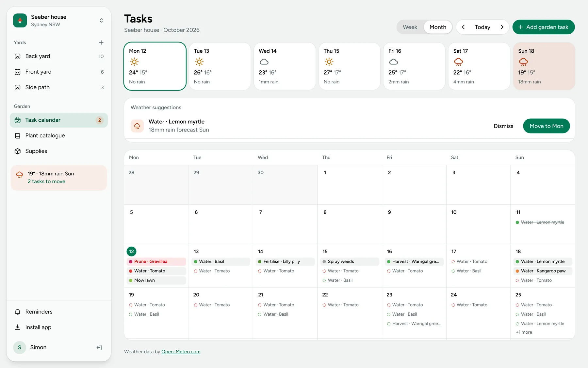Click the log out icon next to Simon
Viewport: 588px width, 368px height.
click(x=99, y=347)
